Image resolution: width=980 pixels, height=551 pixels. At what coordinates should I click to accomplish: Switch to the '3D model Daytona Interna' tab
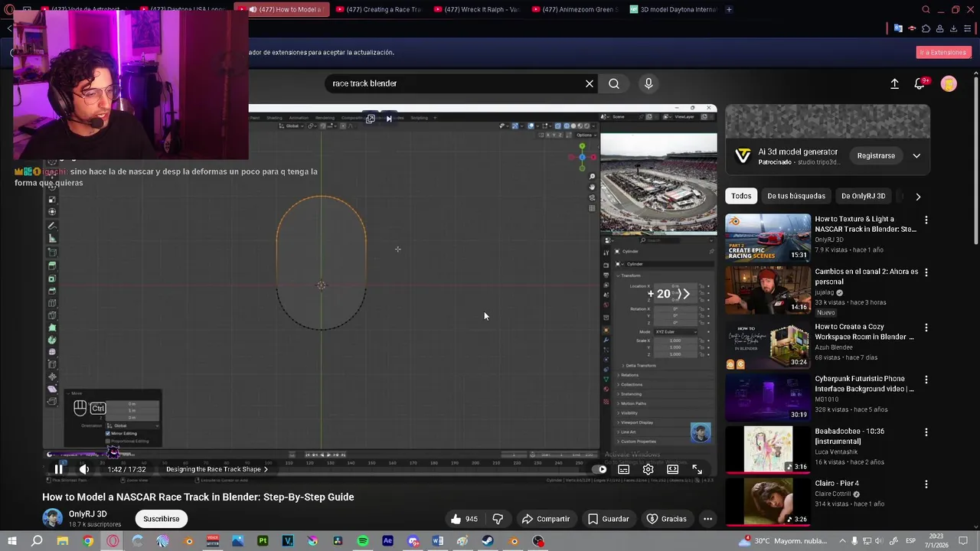point(673,9)
